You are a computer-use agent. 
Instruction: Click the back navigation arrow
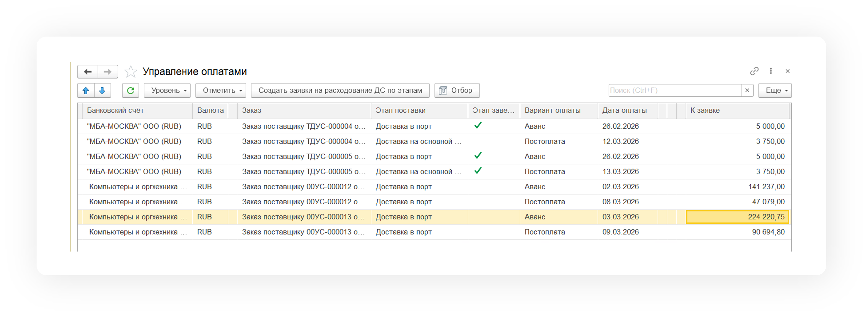tap(88, 72)
